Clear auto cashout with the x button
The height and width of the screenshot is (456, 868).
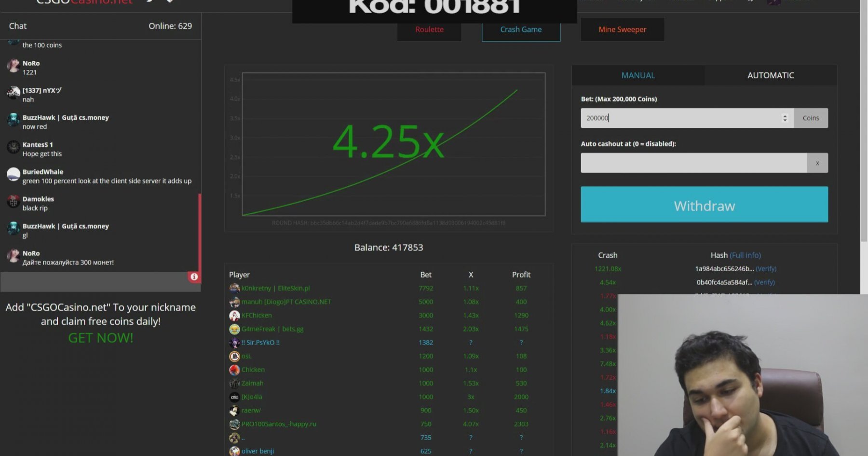(x=817, y=163)
